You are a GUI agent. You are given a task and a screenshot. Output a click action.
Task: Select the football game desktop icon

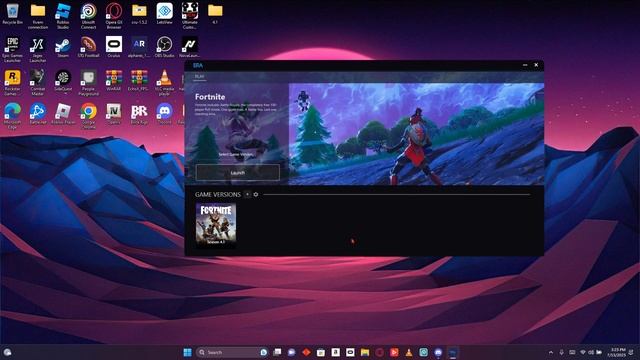tap(88, 47)
